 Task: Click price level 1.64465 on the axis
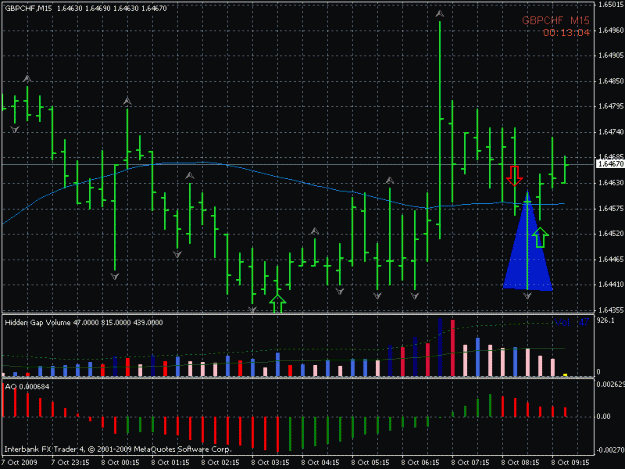(x=611, y=259)
